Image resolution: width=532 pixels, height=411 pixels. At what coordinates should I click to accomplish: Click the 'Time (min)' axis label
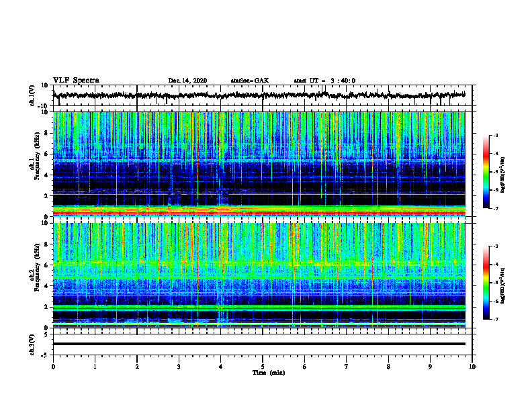coord(269,373)
